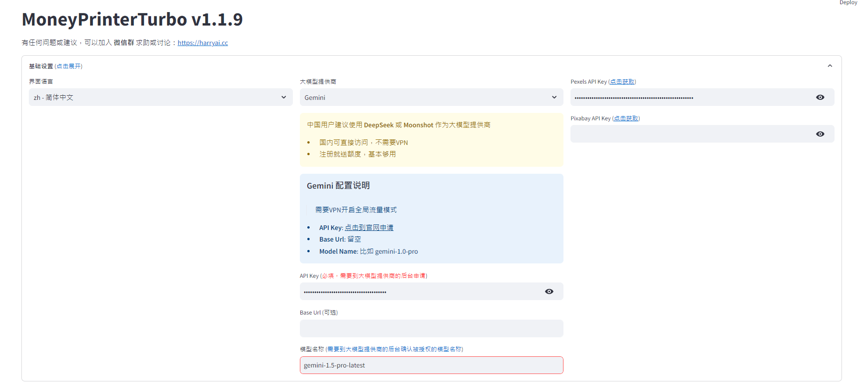Click the 注册就送额度，基本够用 bullet
Viewport: 868px width, 387px height.
tap(358, 154)
